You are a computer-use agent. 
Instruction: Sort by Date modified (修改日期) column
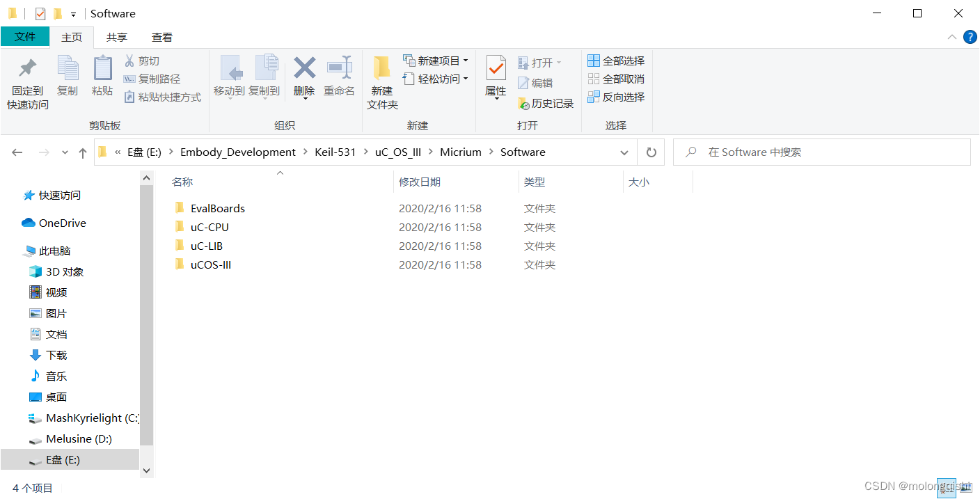[420, 182]
